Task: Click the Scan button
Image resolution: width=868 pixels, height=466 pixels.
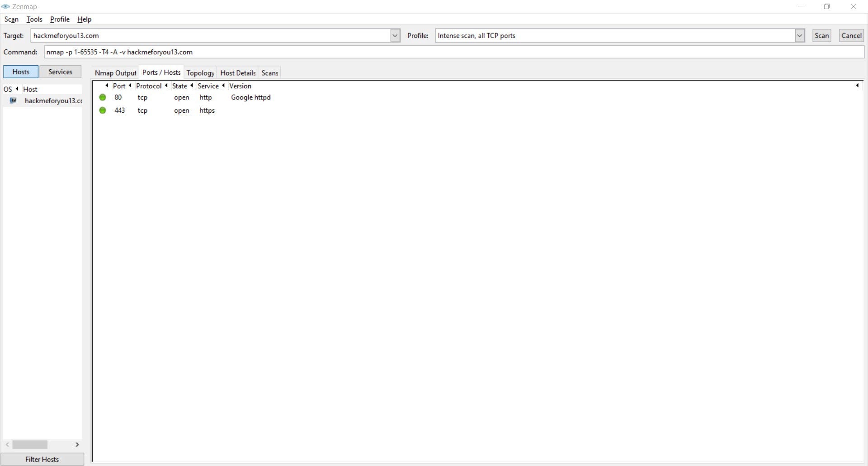Action: point(821,36)
